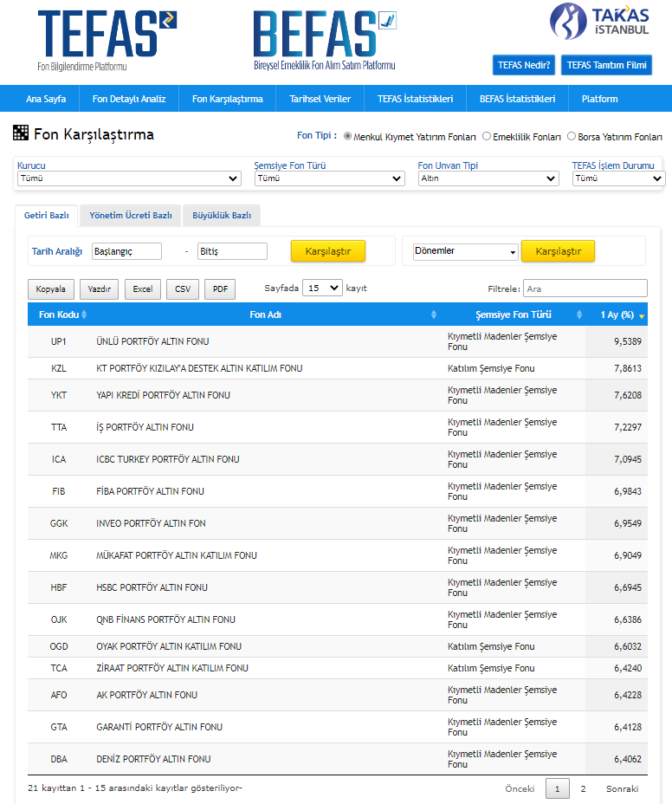Open Fon Karşılaştırma menu
The image size is (672, 804).
pos(228,99)
